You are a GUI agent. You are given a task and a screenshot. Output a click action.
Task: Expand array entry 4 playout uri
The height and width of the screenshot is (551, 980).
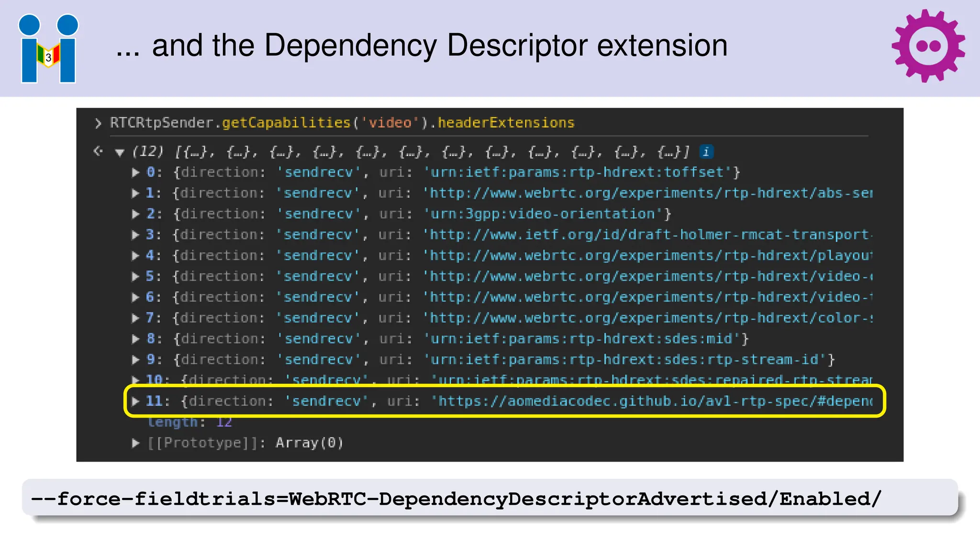(x=136, y=255)
